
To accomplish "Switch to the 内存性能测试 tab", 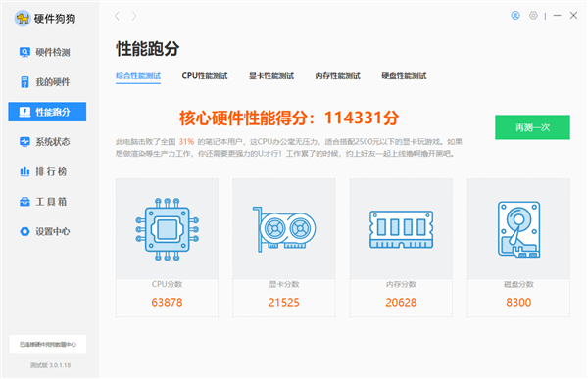I will 337,76.
